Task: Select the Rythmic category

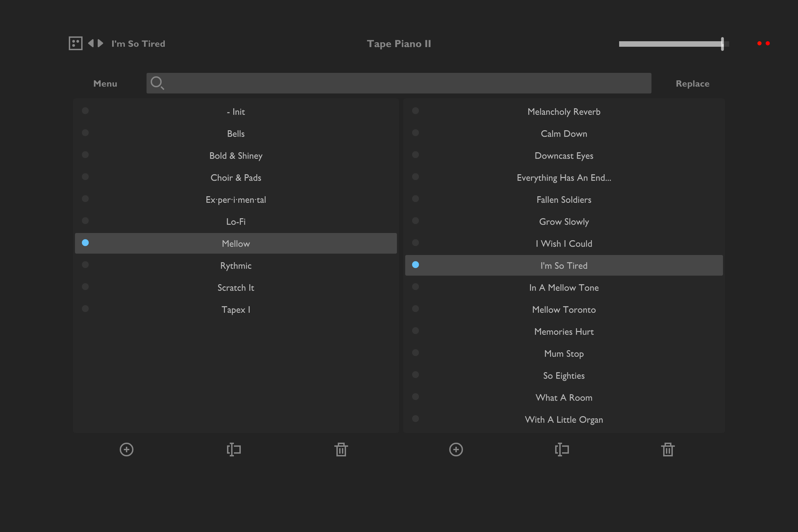Action: point(236,265)
